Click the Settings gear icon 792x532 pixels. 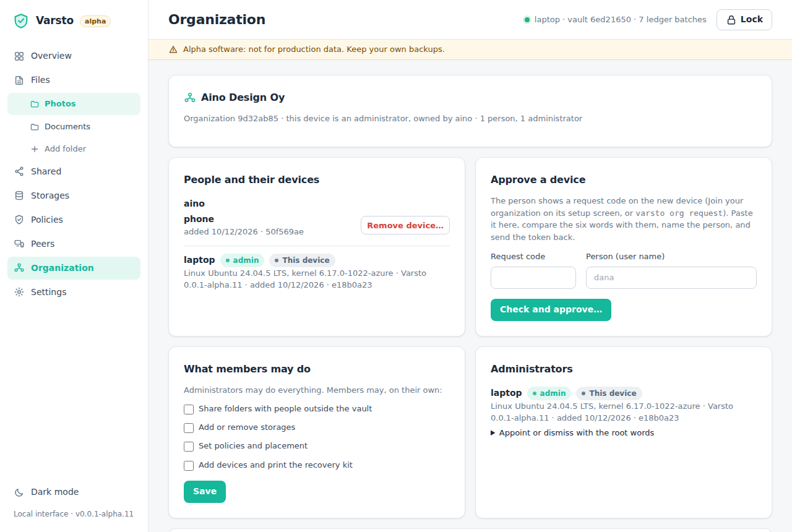[19, 292]
